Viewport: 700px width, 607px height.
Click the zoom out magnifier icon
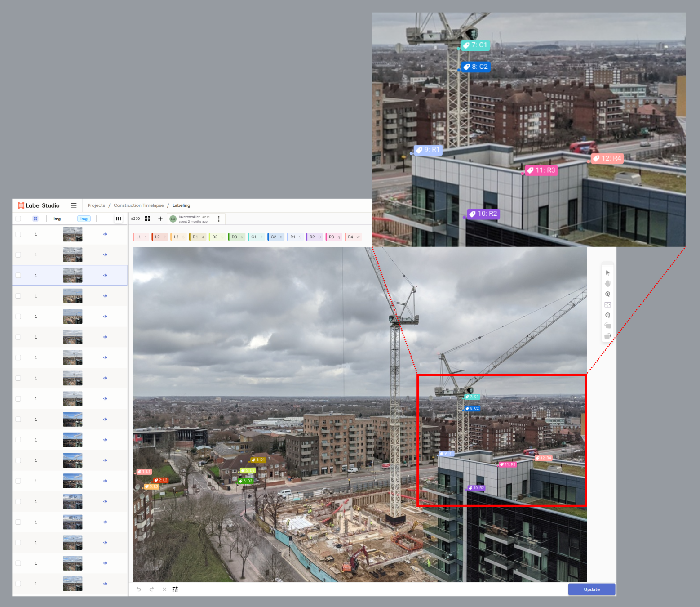[x=607, y=315]
